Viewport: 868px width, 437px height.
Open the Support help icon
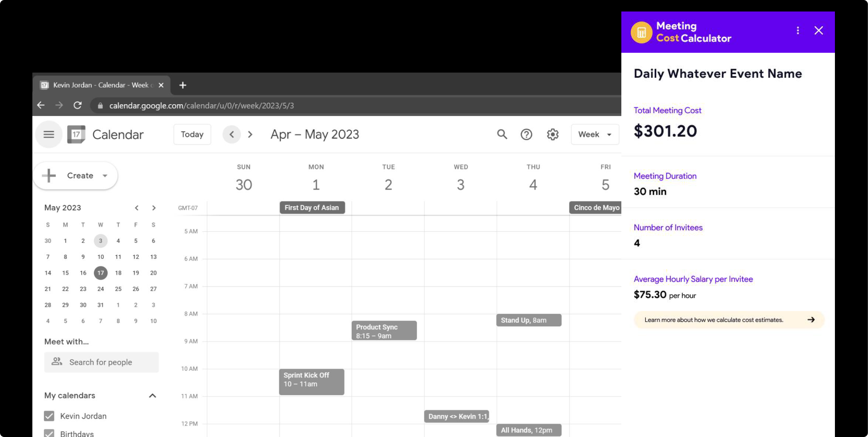526,134
